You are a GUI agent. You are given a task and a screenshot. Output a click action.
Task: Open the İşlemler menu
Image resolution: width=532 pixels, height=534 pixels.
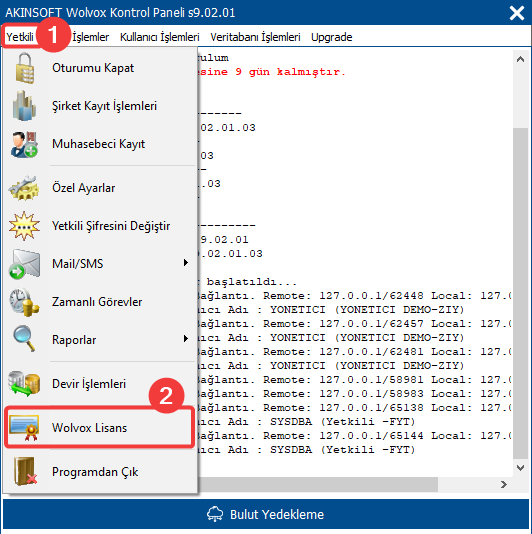[x=91, y=37]
